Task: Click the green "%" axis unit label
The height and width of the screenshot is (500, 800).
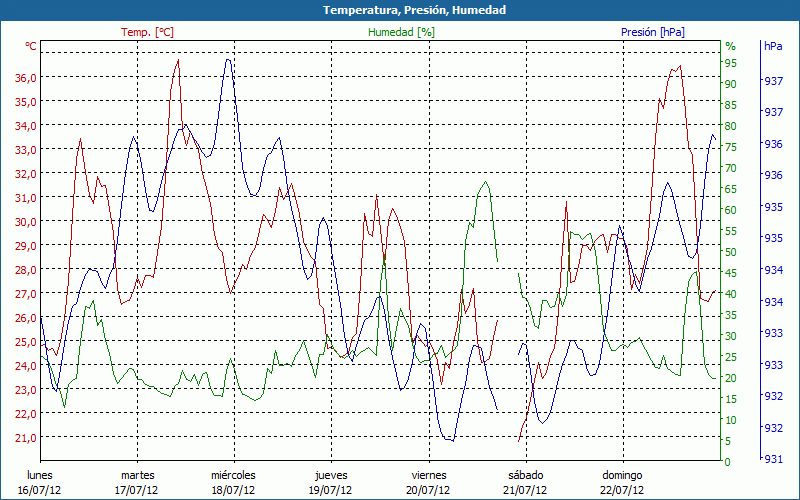Action: pos(730,46)
